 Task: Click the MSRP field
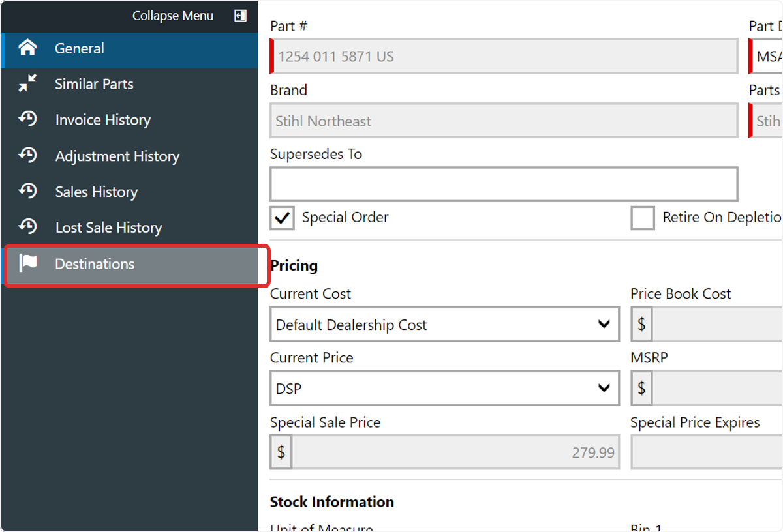pos(707,389)
